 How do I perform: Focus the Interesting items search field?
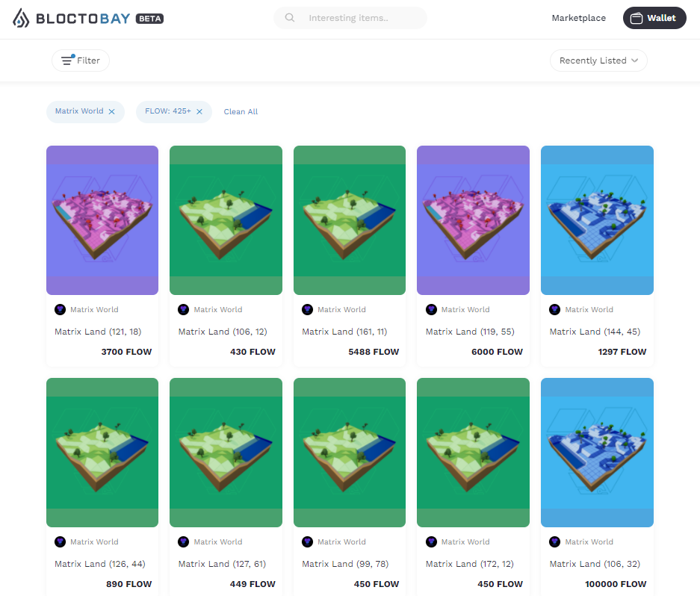click(350, 18)
